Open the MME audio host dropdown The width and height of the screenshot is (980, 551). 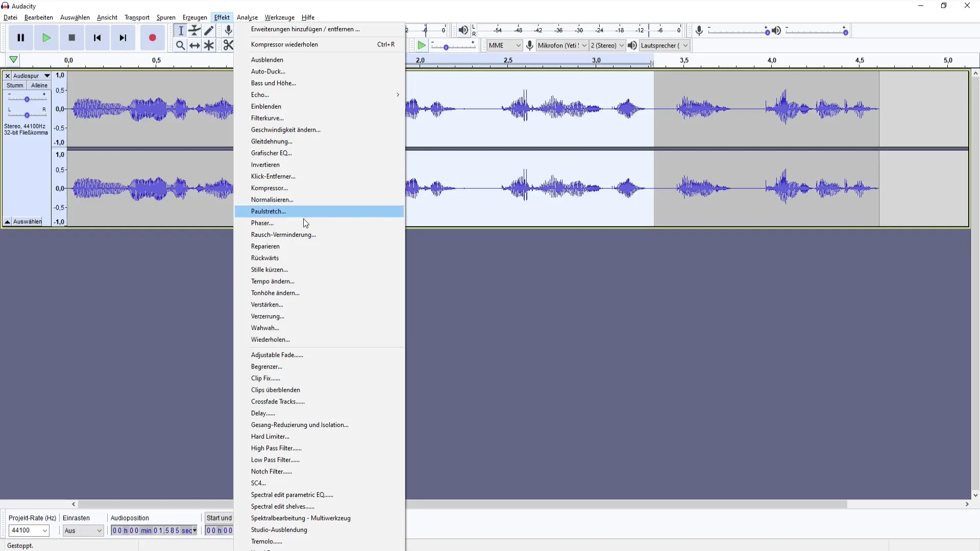point(504,45)
